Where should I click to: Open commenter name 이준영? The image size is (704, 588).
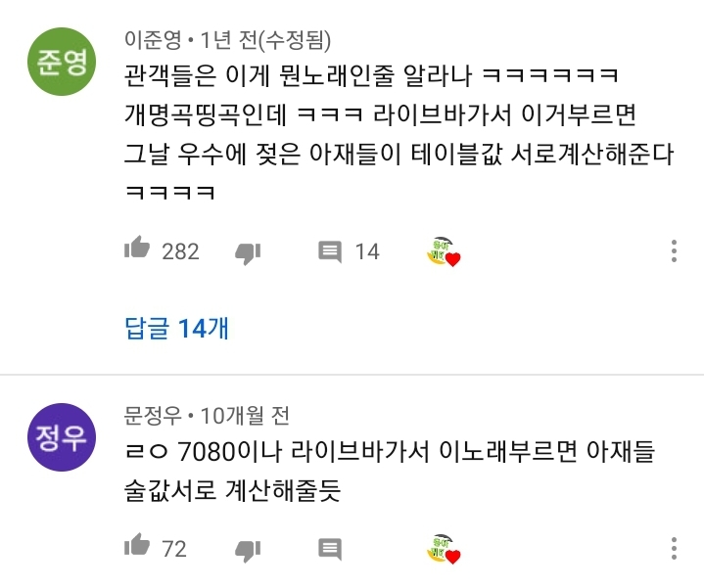click(153, 40)
